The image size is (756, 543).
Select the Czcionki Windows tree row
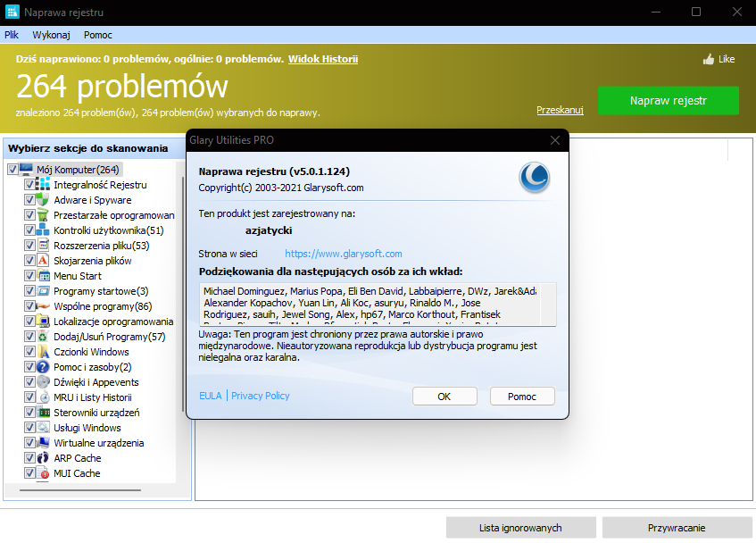[x=91, y=352]
